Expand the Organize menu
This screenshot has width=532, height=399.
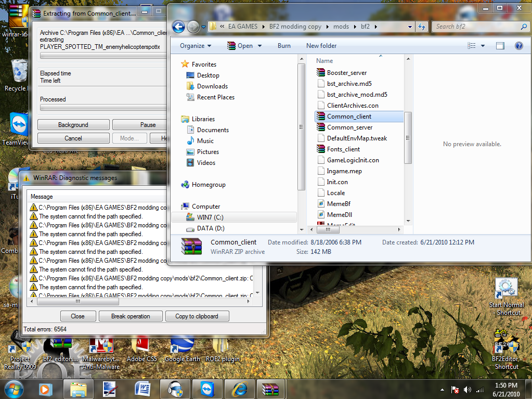click(196, 46)
